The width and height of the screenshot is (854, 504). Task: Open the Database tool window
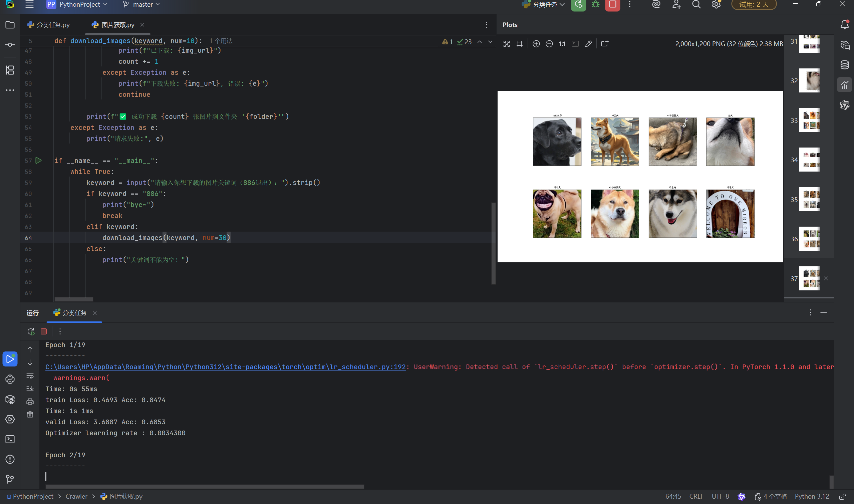click(x=845, y=65)
